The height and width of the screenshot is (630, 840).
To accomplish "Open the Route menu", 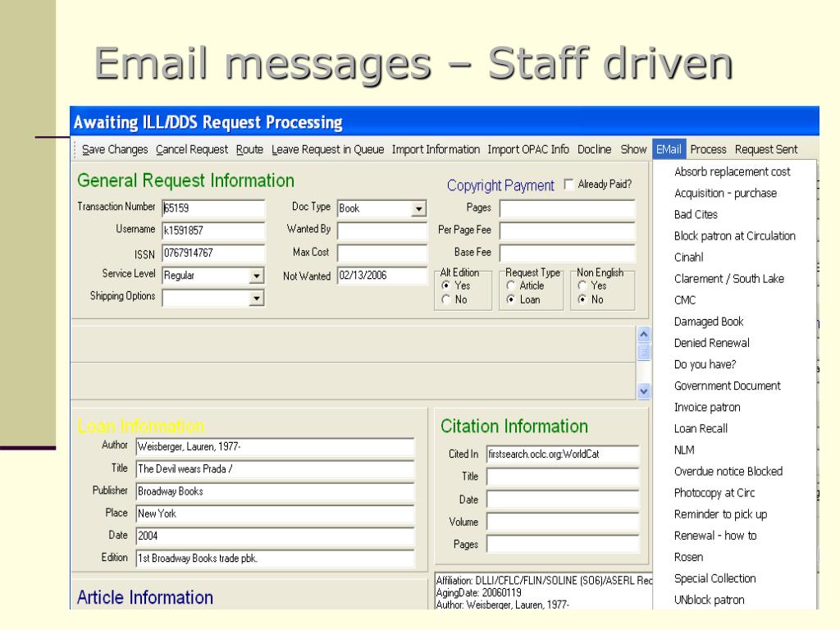I will [x=249, y=149].
